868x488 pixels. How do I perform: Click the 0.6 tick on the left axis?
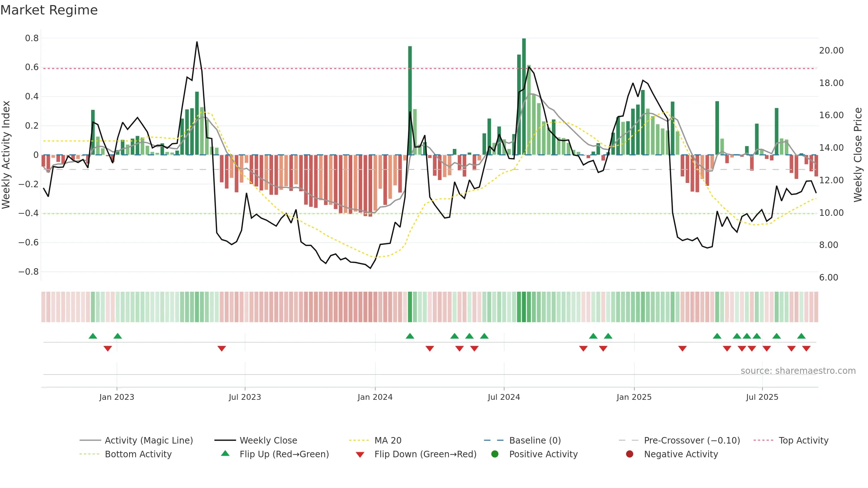pos(32,67)
